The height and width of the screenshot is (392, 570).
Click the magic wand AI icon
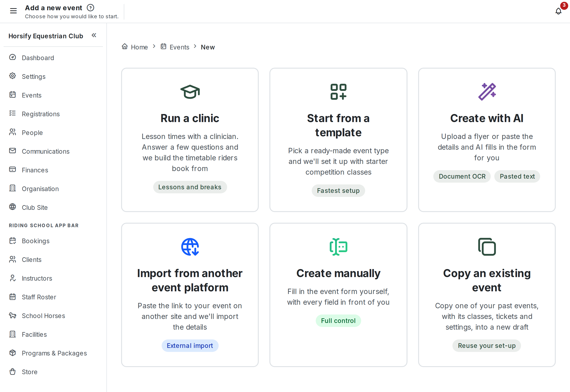tap(487, 92)
